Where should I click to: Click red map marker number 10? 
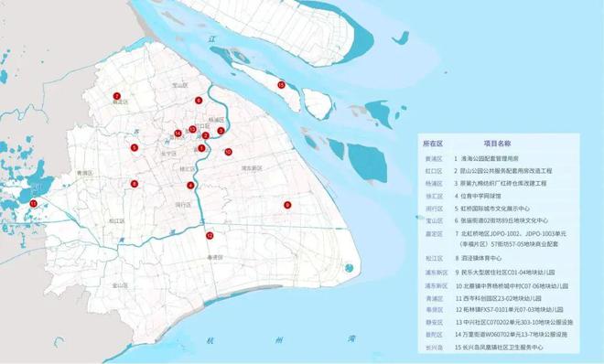pos(228,152)
